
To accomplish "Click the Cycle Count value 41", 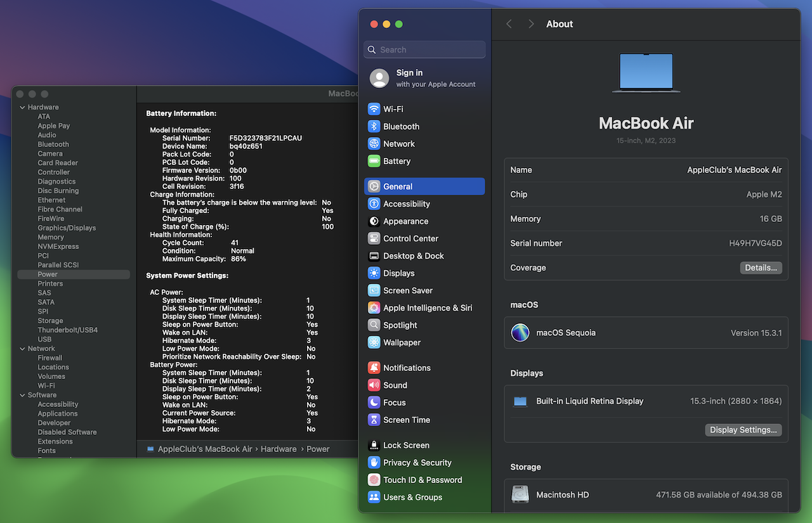I will (235, 243).
